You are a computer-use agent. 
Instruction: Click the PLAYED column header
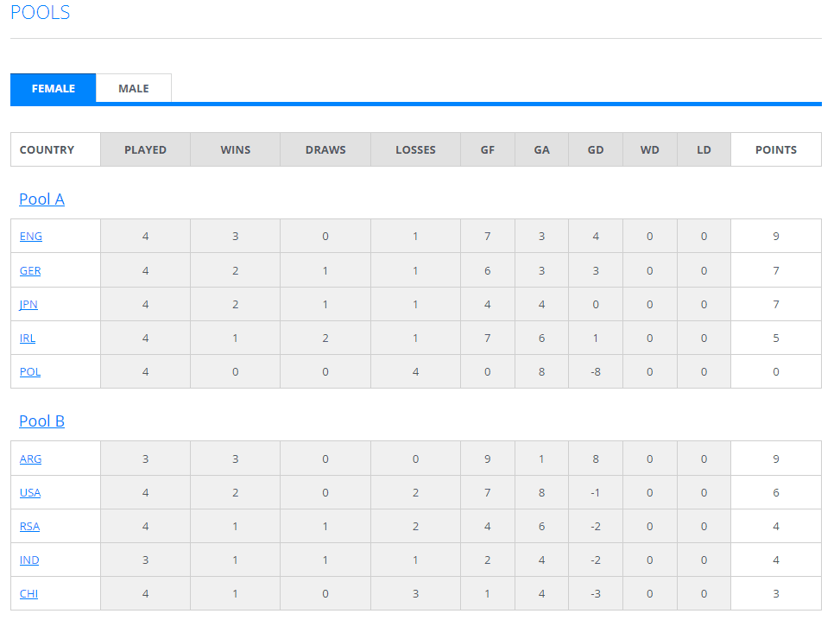145,149
